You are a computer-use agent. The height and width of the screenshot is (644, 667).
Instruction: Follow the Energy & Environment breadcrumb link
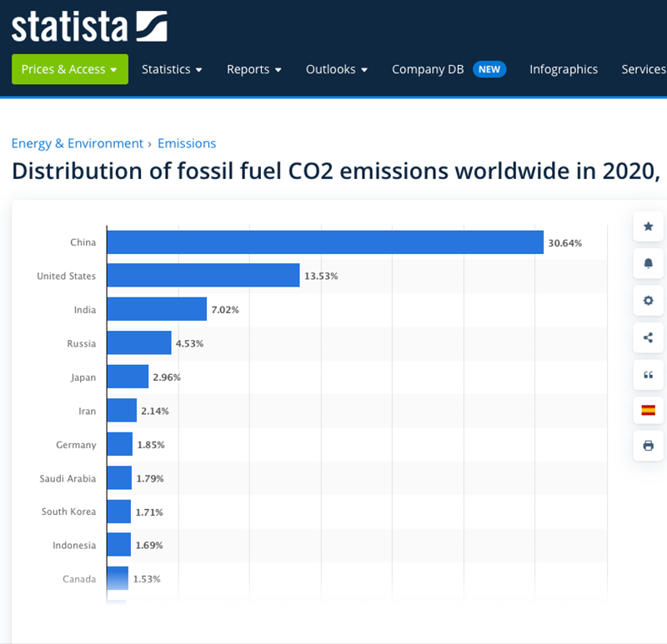click(78, 143)
